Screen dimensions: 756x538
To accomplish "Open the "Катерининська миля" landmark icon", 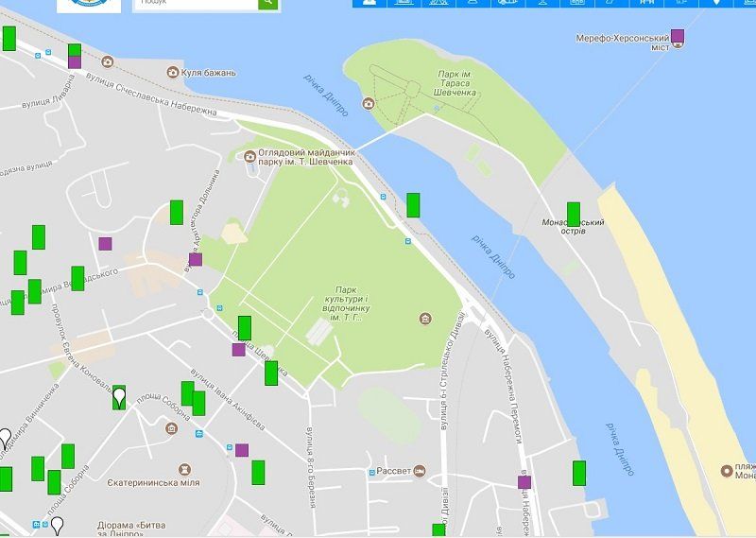I will (x=185, y=468).
